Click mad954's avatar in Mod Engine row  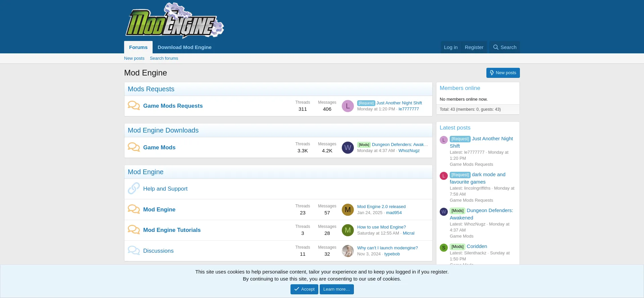pos(347,210)
